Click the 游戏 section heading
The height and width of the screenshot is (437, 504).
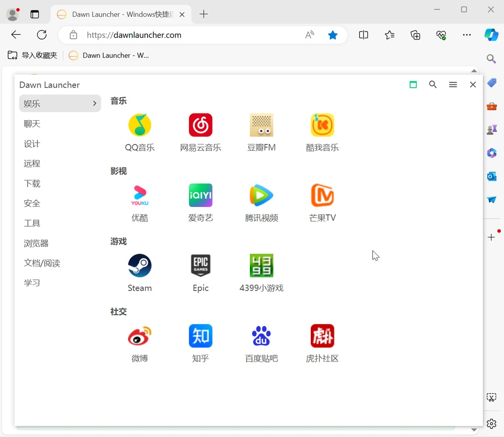pos(118,242)
